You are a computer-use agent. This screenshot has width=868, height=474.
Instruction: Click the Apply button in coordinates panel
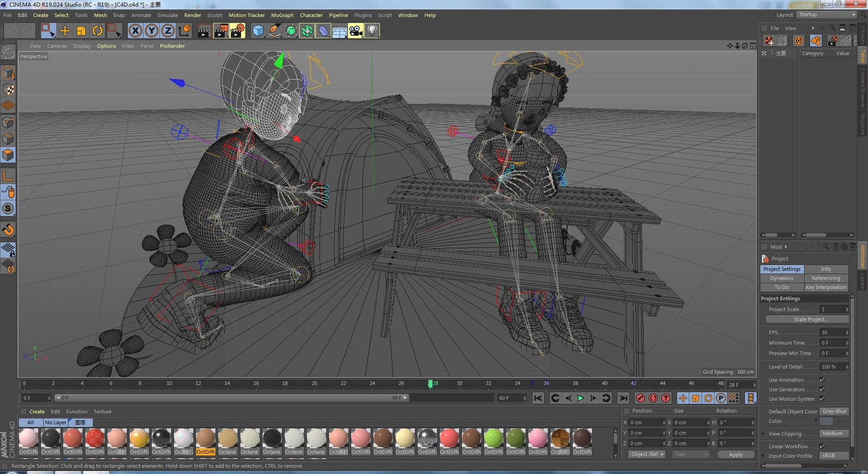(x=736, y=455)
